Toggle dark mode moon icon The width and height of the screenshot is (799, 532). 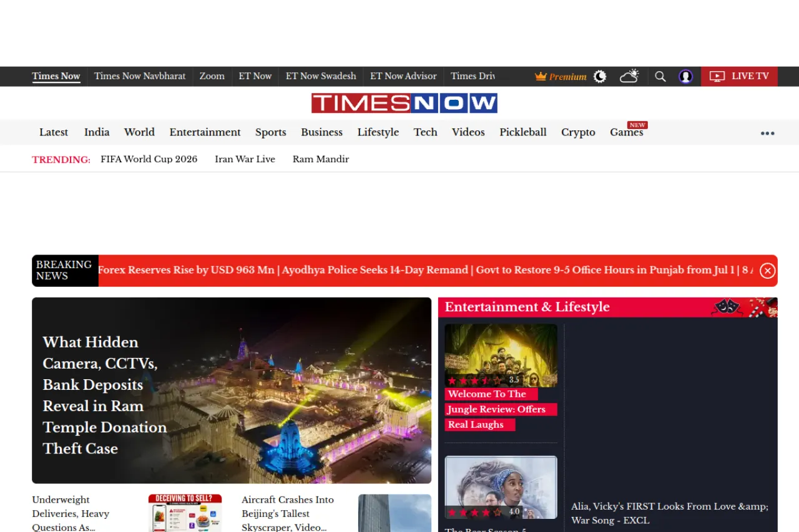coord(600,77)
